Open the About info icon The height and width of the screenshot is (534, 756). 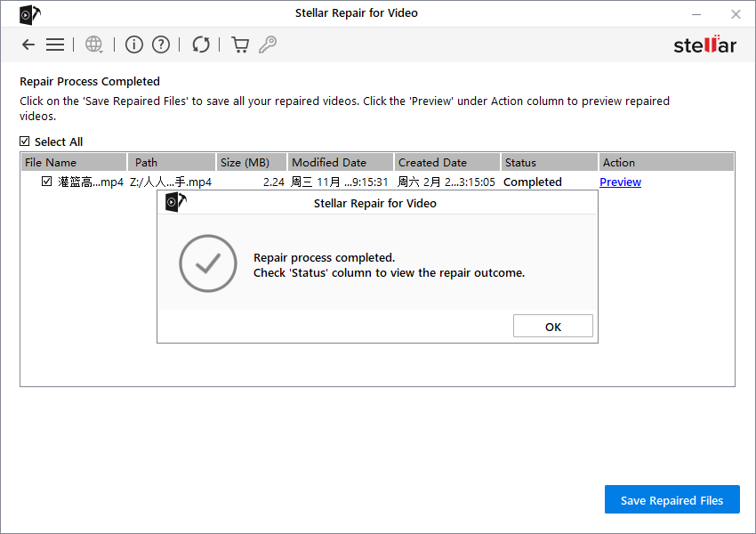point(133,44)
